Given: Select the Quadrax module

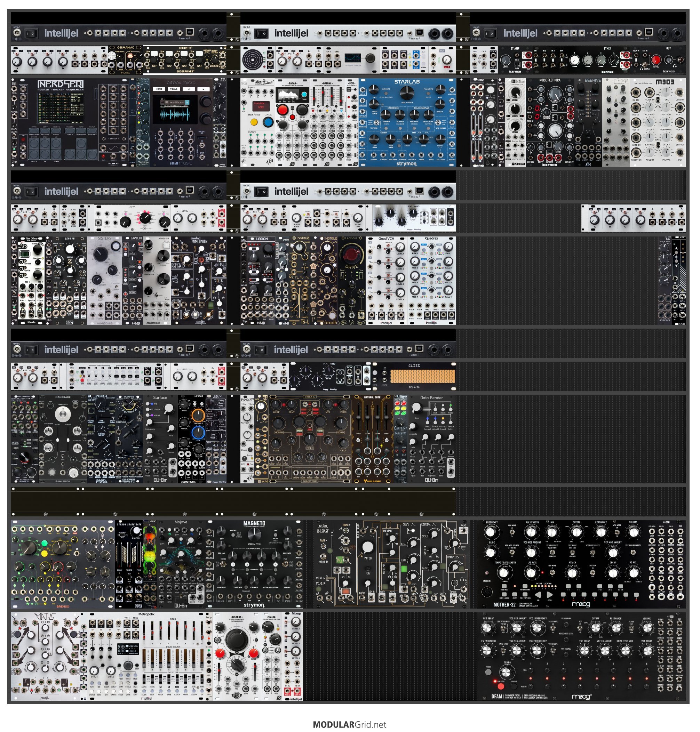Looking at the screenshot, I should 431,280.
